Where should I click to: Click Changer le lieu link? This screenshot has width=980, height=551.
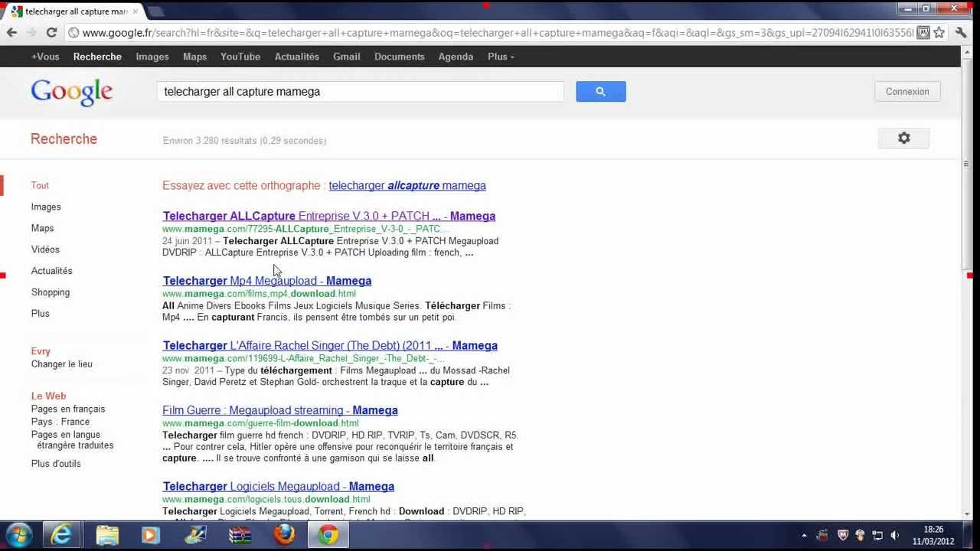[61, 364]
